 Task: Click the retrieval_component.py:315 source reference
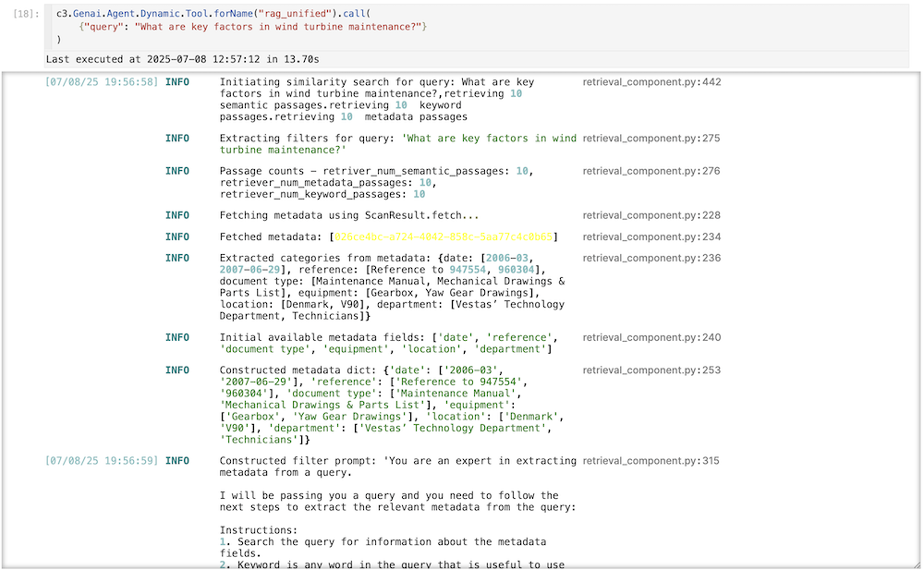(x=651, y=460)
